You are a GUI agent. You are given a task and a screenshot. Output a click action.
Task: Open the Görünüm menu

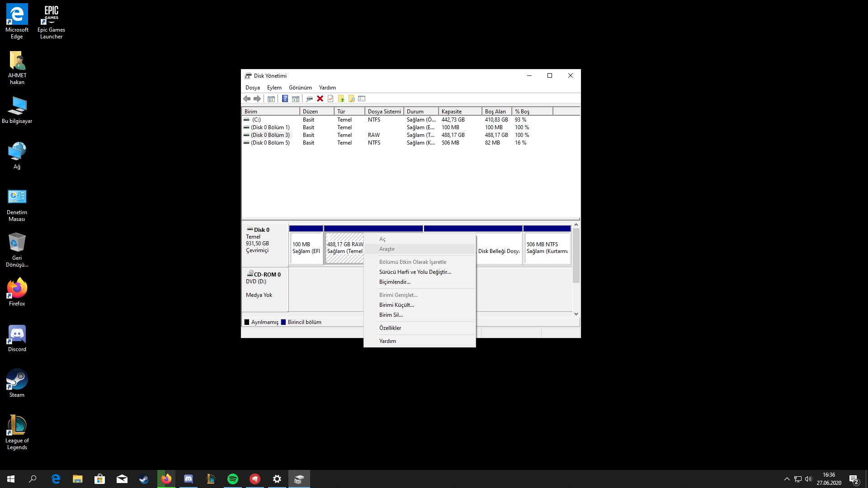coord(300,88)
